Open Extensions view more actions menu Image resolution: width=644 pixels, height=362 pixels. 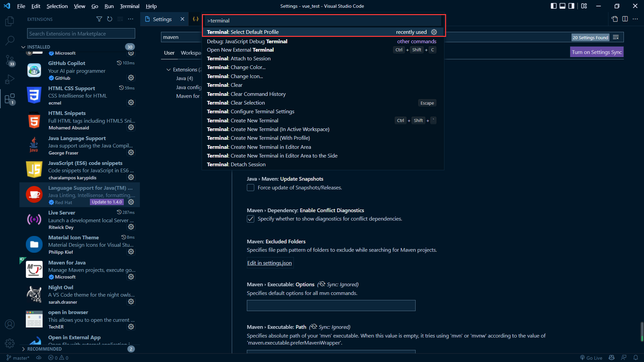(131, 19)
